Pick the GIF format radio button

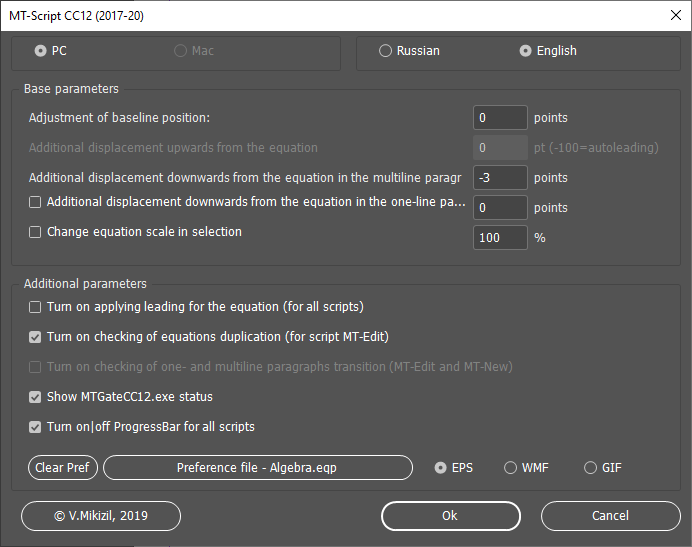[590, 468]
